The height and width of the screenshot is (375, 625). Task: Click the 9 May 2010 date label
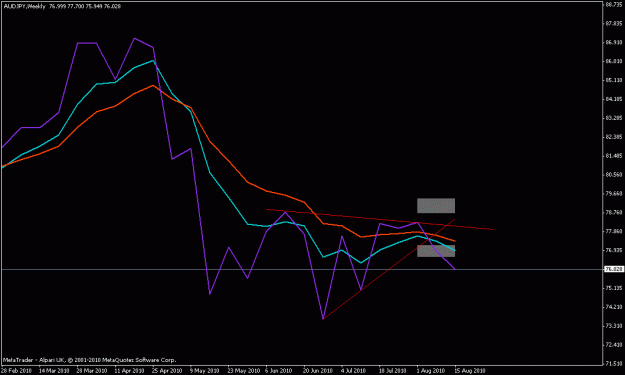point(204,371)
